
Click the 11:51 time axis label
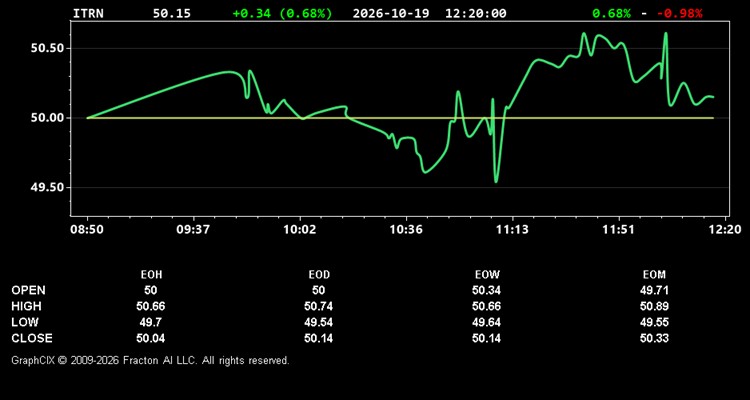618,229
